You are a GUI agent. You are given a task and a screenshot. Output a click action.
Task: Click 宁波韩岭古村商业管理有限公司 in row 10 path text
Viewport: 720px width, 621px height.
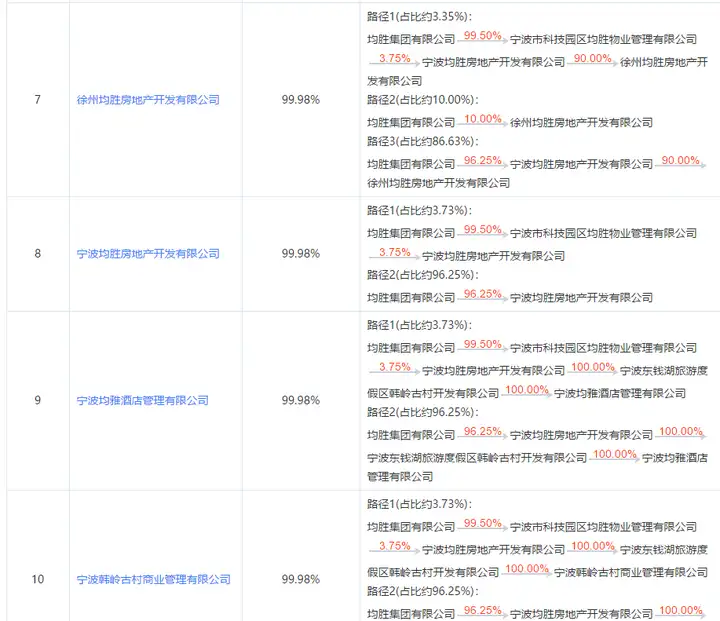point(631,573)
